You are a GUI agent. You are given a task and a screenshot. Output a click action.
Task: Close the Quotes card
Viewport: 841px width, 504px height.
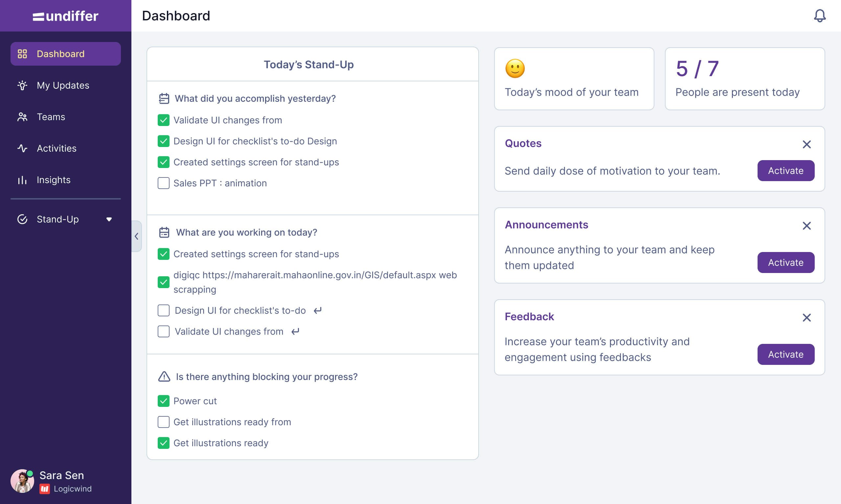(806, 144)
